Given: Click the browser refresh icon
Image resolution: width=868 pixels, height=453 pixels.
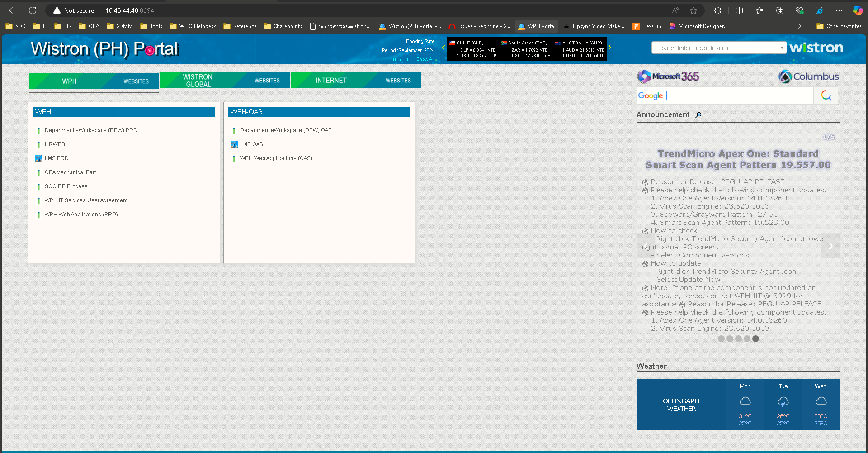Looking at the screenshot, I should coord(33,10).
